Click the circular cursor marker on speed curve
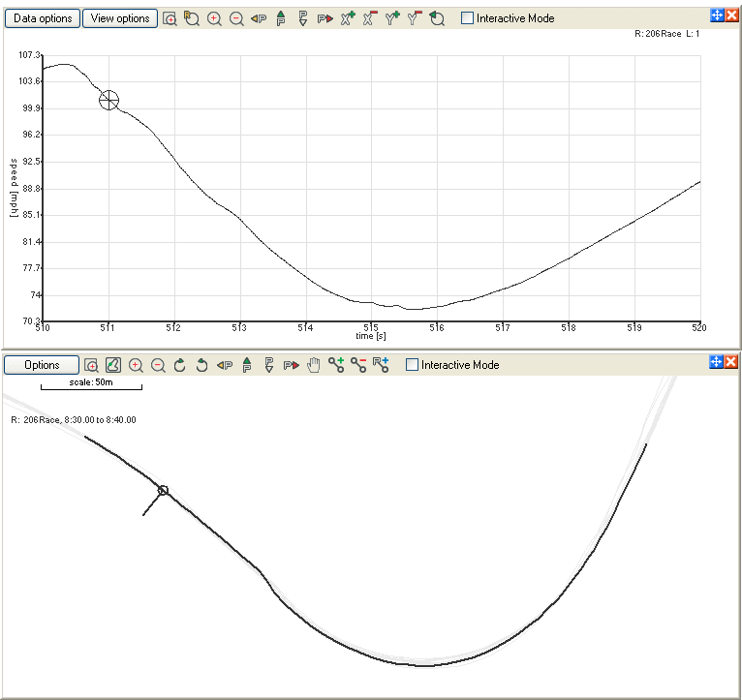 pyautogui.click(x=109, y=100)
